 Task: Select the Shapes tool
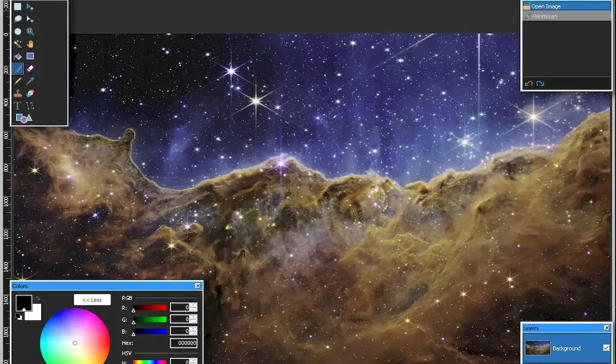(24, 118)
